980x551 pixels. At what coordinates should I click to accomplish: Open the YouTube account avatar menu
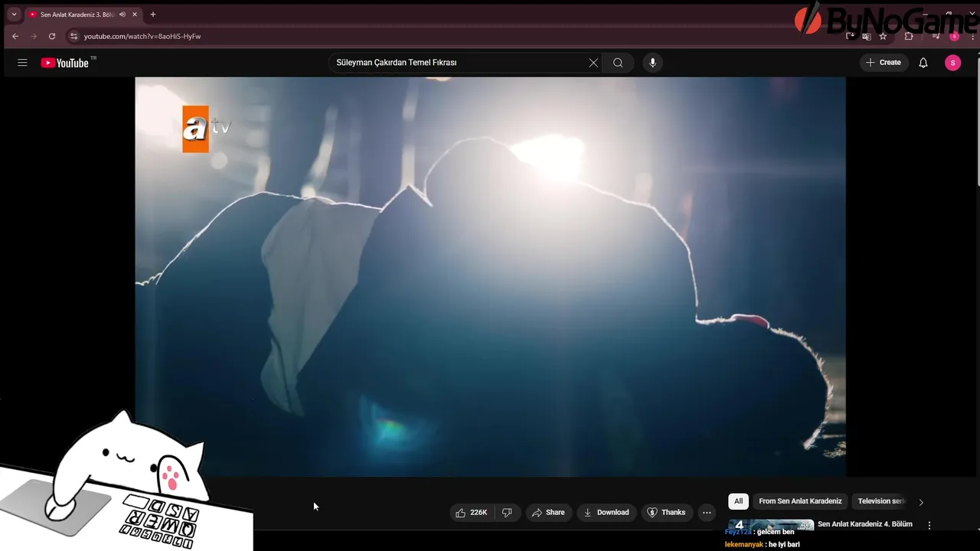952,63
